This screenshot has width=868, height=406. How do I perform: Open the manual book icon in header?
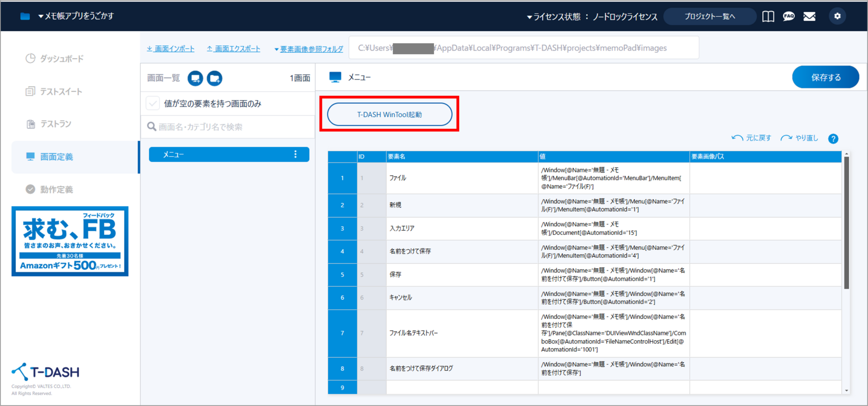click(768, 16)
